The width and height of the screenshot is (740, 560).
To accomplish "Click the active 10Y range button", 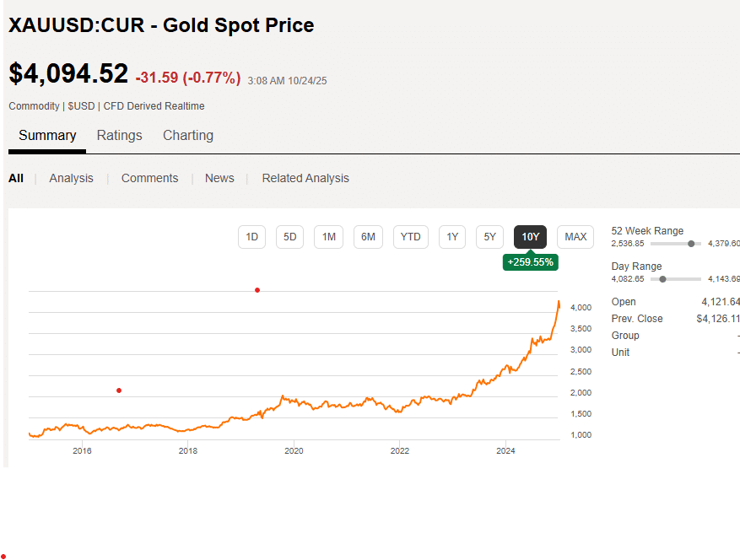I will pos(530,237).
